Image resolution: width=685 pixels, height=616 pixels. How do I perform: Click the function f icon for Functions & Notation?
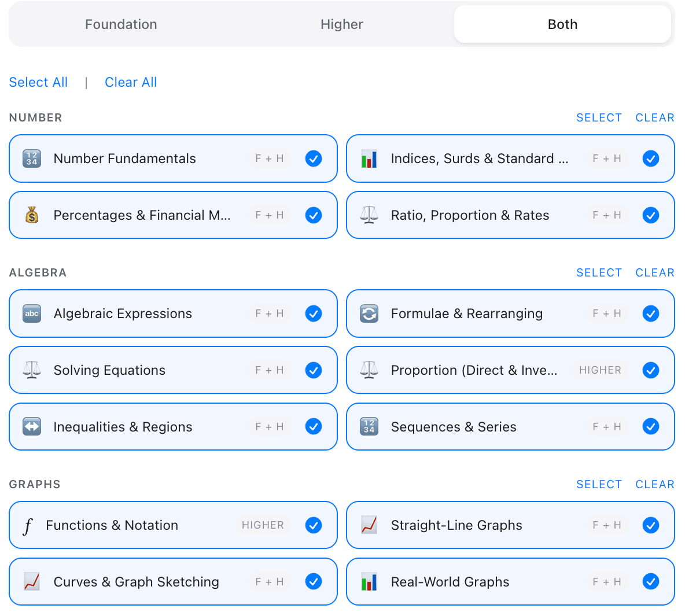pyautogui.click(x=28, y=526)
